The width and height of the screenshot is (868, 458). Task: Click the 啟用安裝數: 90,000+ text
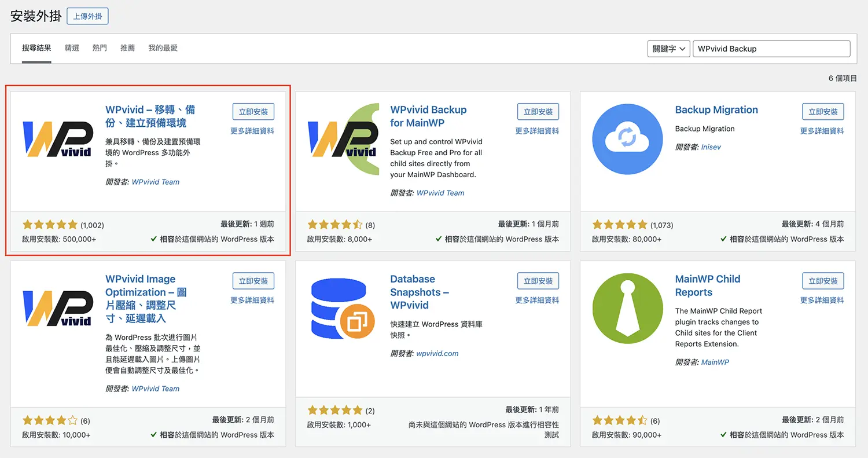627,435
